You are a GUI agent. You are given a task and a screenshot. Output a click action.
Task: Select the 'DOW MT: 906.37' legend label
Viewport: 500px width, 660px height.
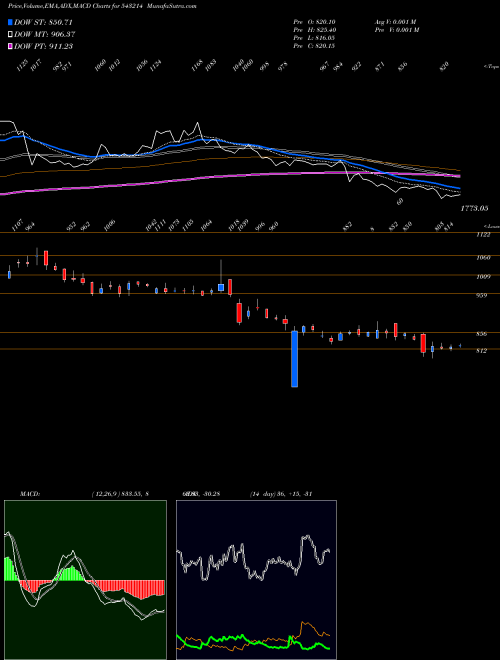[x=45, y=35]
